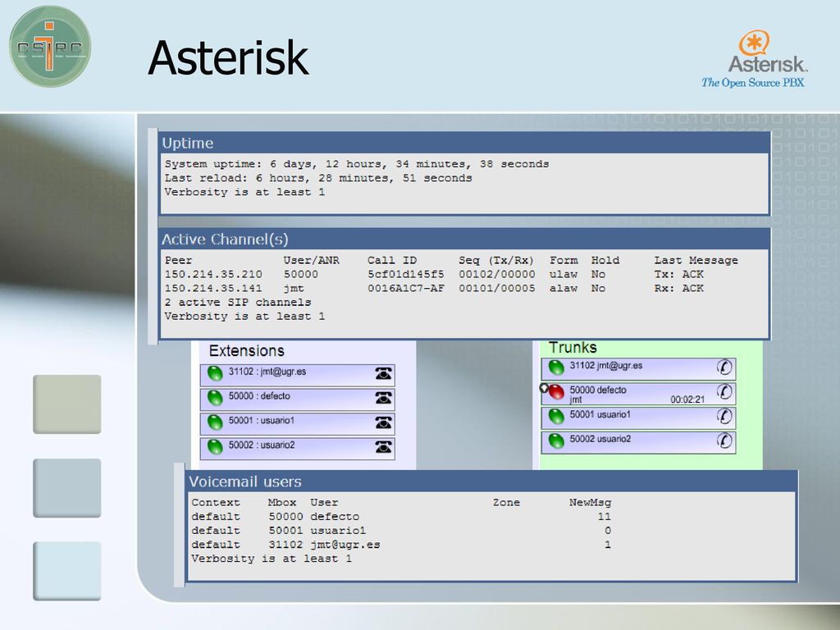Click green status light for extension 50001 usuario1

tap(215, 422)
